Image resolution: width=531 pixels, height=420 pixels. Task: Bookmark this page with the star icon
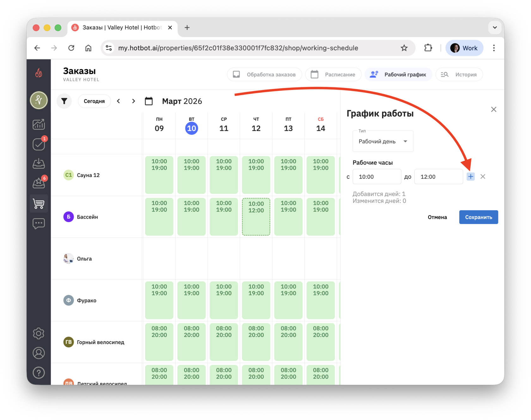tap(404, 48)
